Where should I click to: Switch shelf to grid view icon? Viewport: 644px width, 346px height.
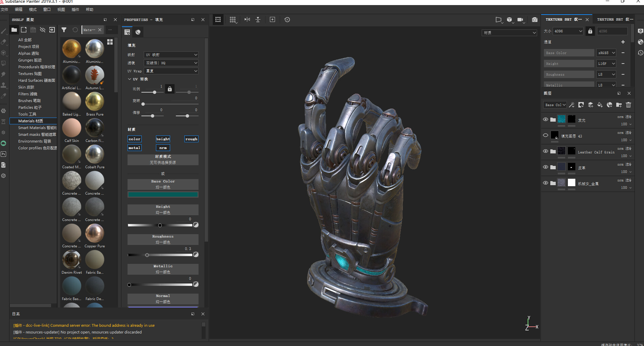click(x=110, y=42)
